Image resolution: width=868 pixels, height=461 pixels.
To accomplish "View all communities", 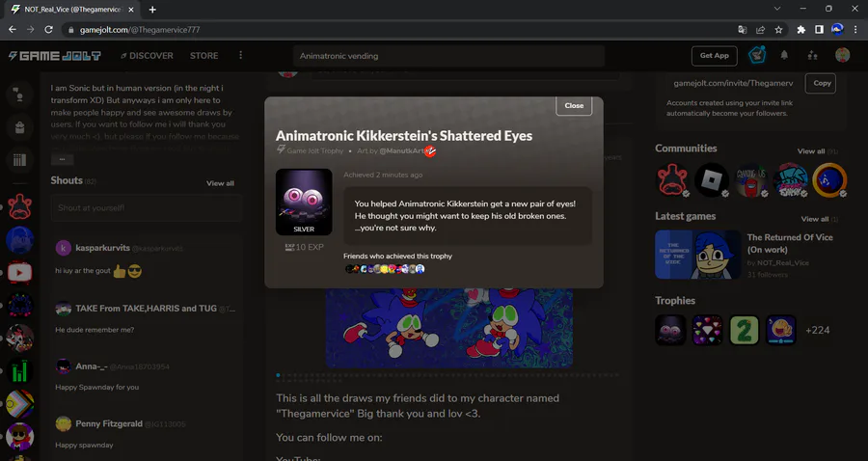I will tap(811, 151).
